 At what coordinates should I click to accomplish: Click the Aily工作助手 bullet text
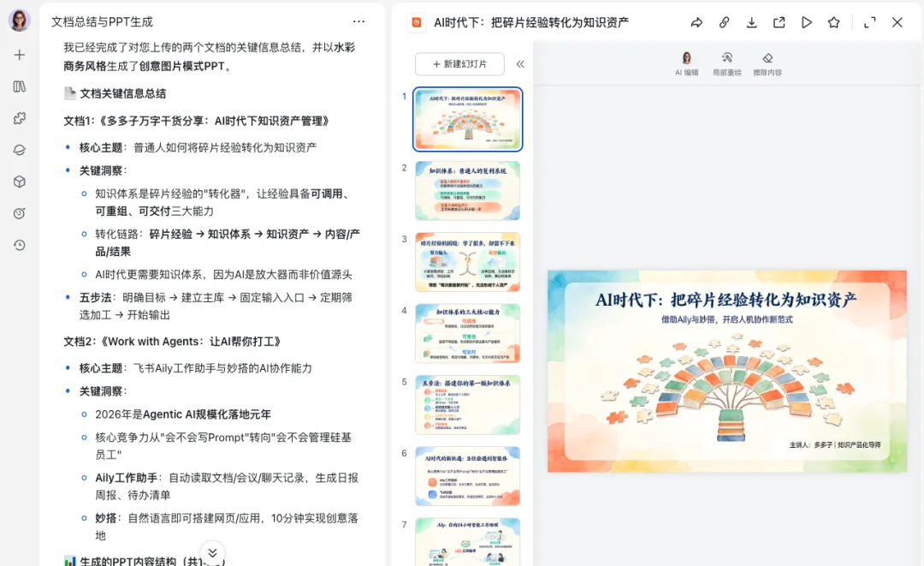tap(227, 486)
